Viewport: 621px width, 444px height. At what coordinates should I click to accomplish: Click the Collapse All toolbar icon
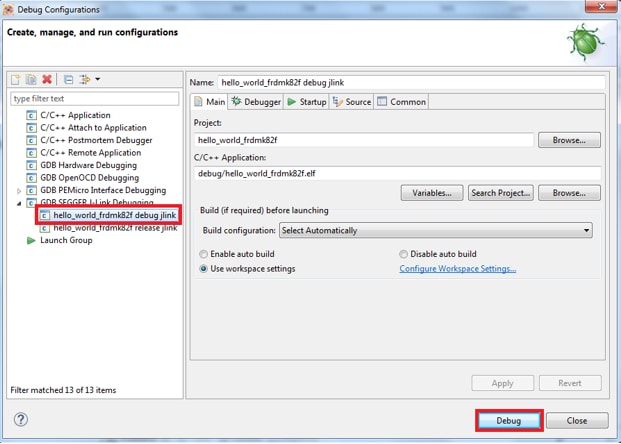(68, 79)
